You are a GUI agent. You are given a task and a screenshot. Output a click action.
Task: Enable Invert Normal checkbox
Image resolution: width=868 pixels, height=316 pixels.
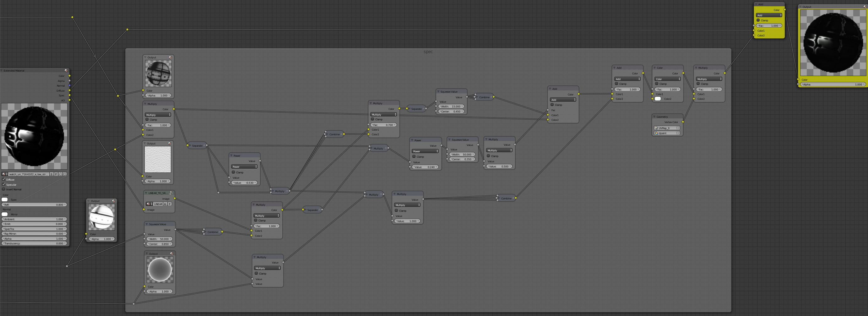click(4, 189)
